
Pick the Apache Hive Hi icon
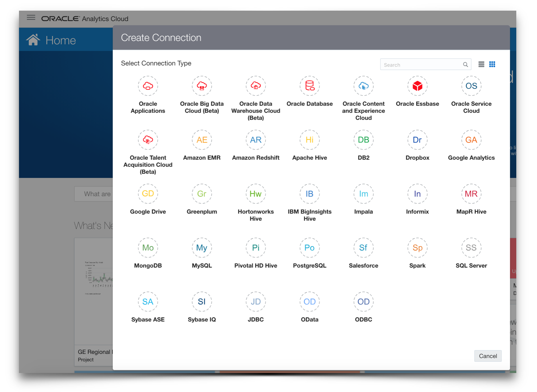tap(310, 140)
